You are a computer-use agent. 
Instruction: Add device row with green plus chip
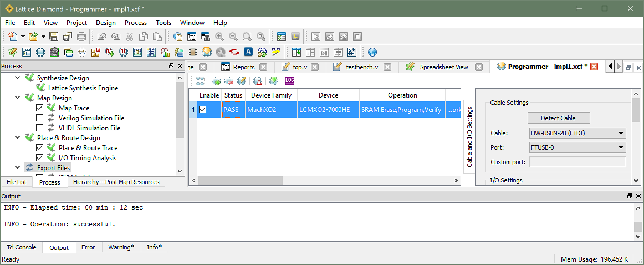coord(216,81)
